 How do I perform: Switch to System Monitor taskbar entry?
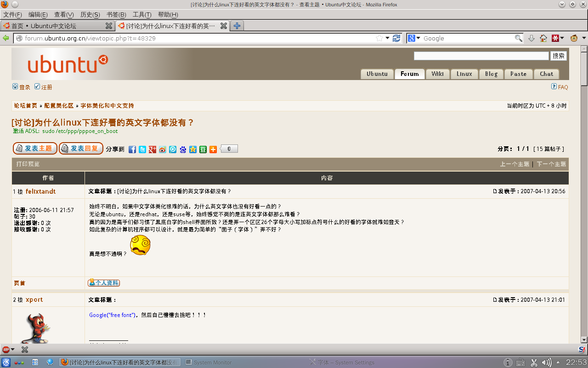point(209,362)
